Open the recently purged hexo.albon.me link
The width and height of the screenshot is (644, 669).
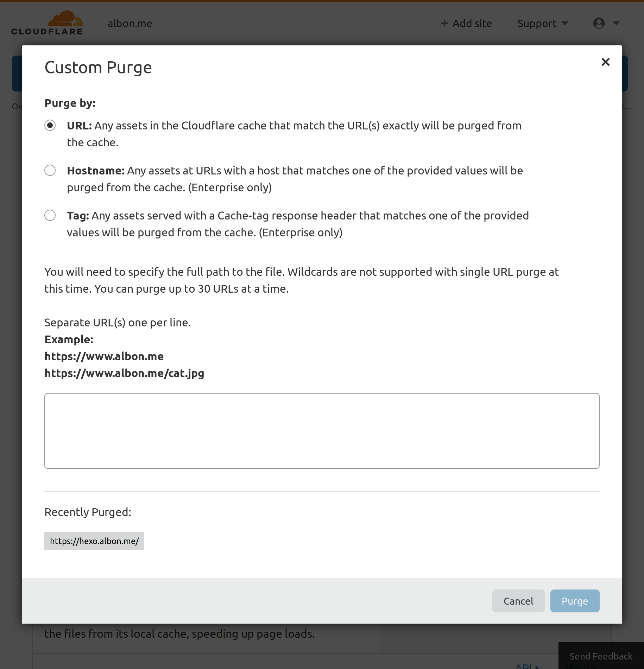(94, 541)
